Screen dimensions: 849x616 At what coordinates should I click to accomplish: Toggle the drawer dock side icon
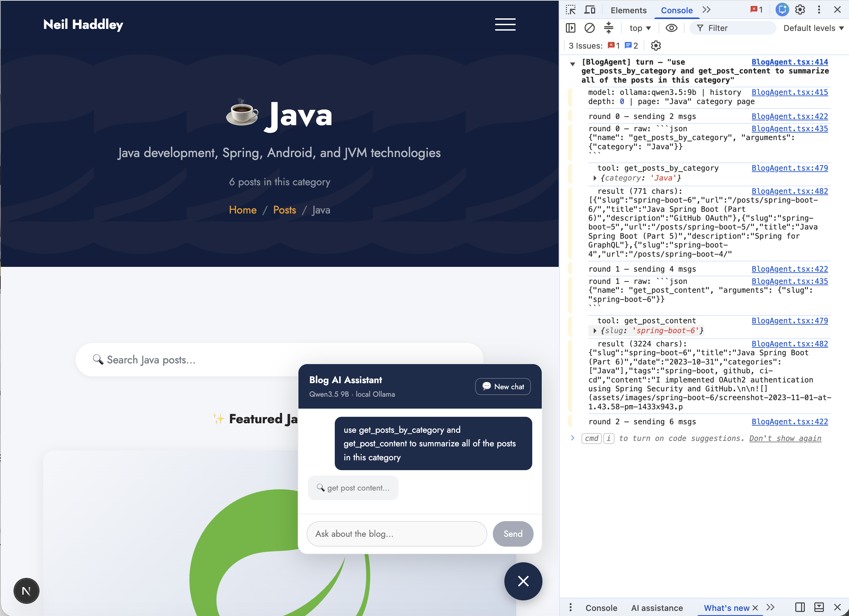coord(800,608)
